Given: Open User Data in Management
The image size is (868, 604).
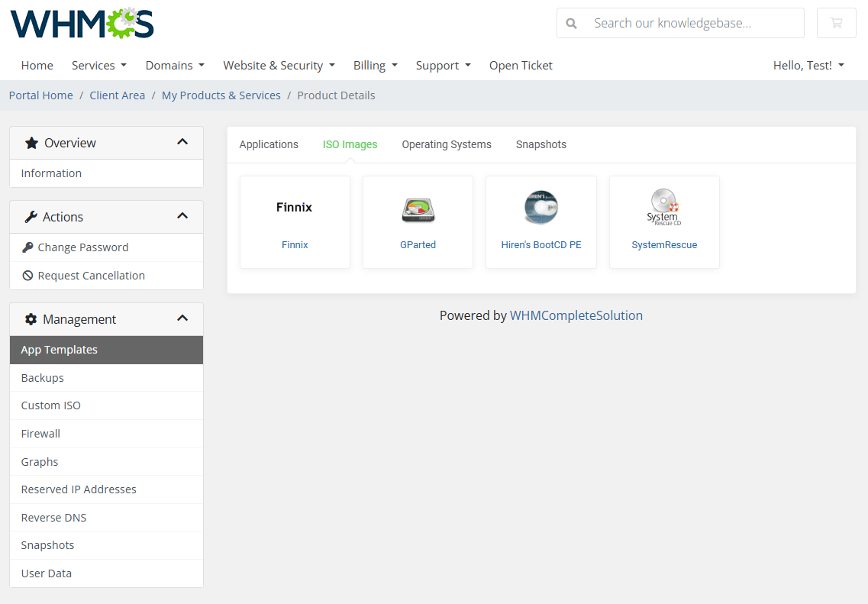Looking at the screenshot, I should (x=106, y=573).
